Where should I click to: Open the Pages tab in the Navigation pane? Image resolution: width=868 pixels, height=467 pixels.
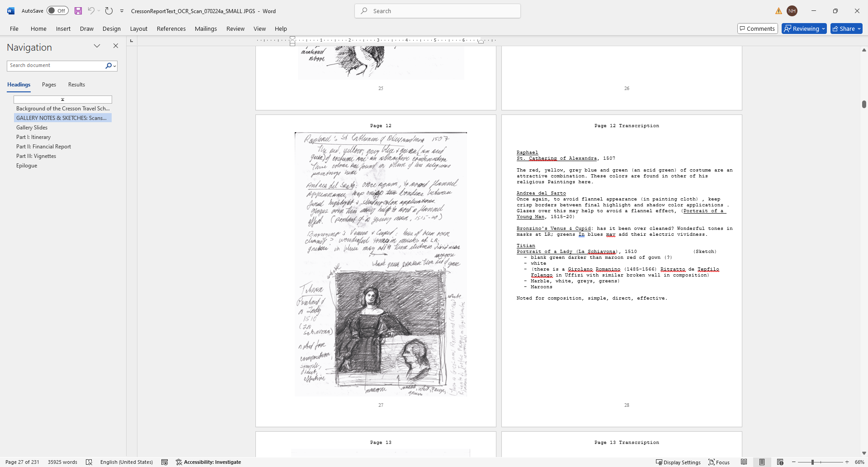click(48, 85)
